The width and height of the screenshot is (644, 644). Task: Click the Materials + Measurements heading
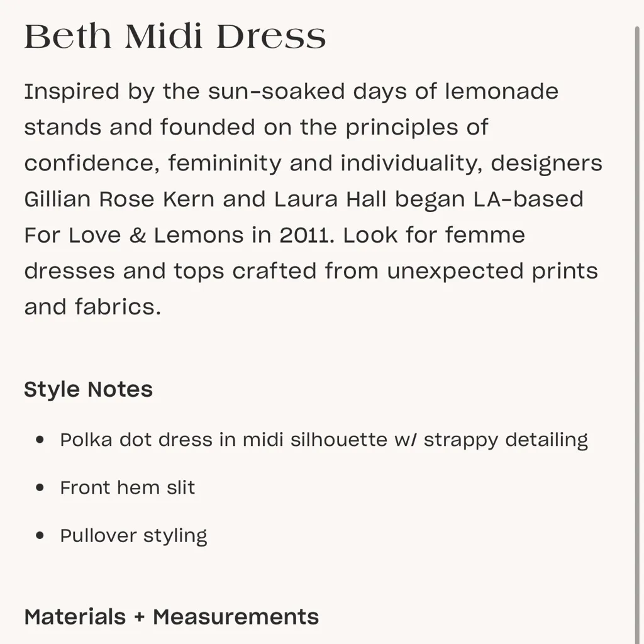coord(171,616)
